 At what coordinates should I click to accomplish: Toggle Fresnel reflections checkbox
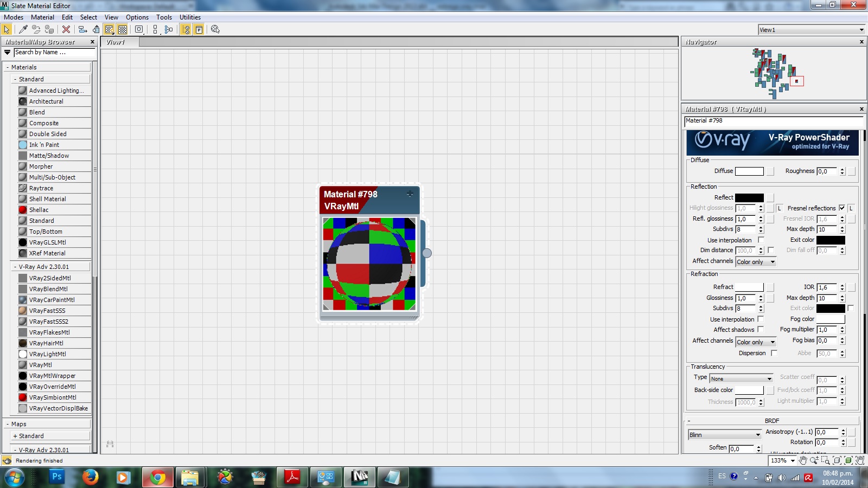(x=842, y=208)
